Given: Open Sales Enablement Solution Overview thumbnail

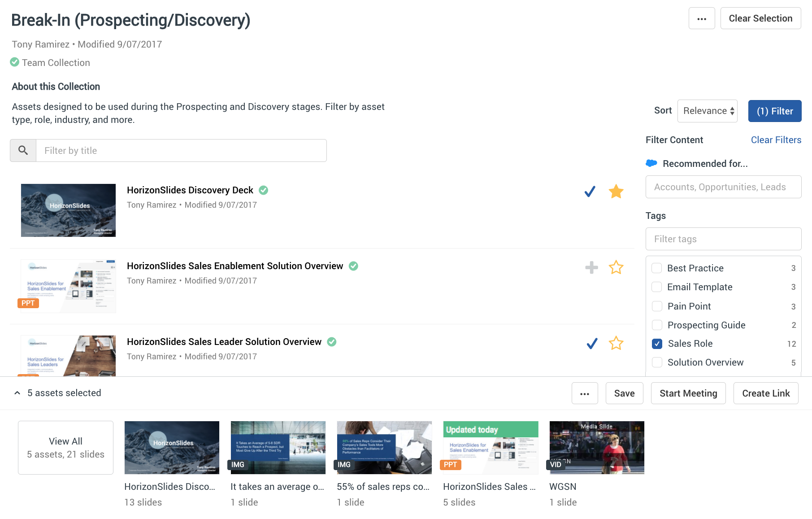Looking at the screenshot, I should coord(68,286).
